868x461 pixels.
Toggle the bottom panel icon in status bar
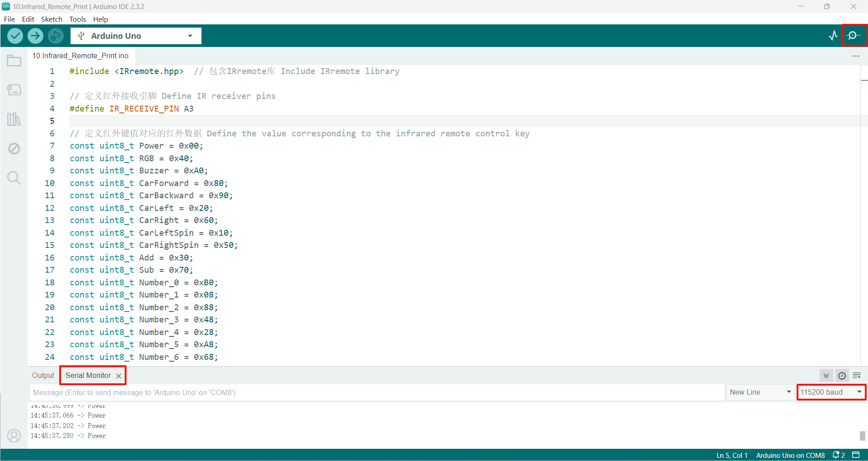(856, 455)
